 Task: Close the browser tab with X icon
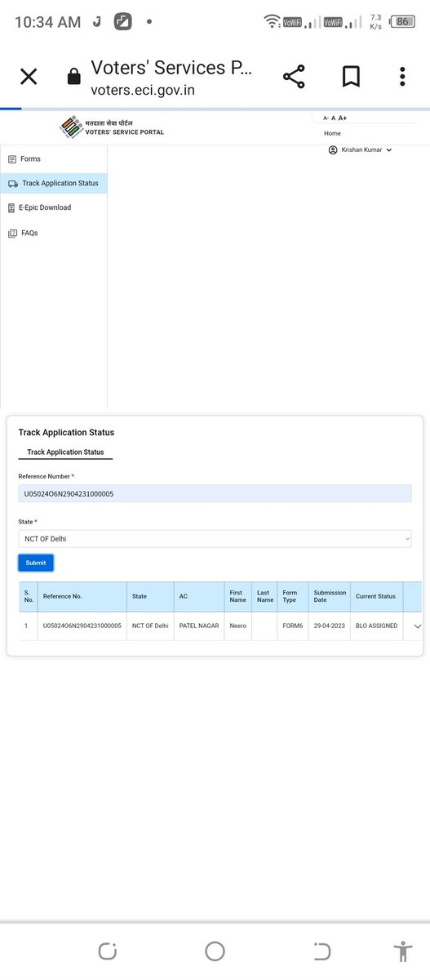coord(29,77)
